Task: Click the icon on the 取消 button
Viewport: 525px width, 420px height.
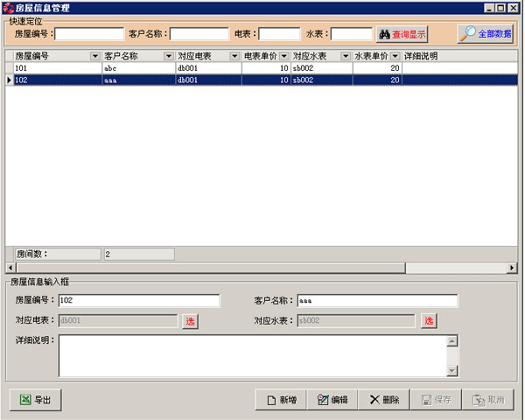Action: coord(478,400)
